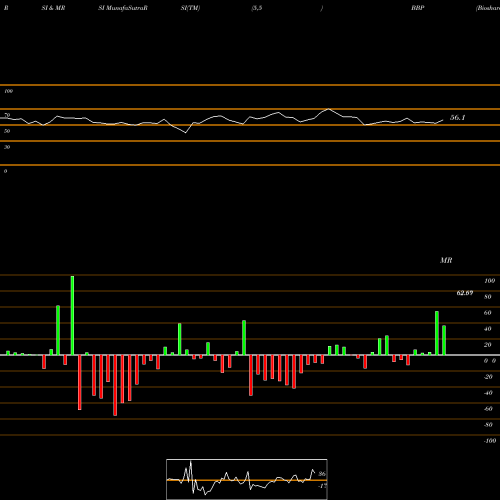This screenshot has height=500, width=500.
Task: Click the RSI axis label 30
Action: pos(7,147)
